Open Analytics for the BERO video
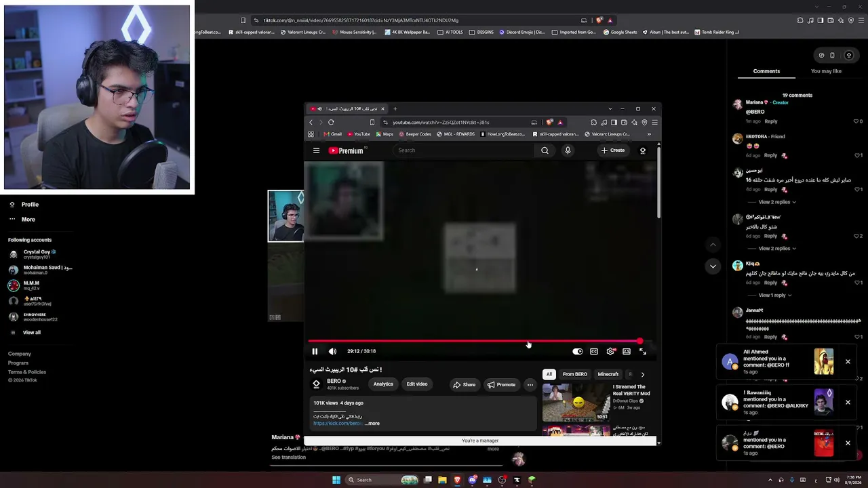Screen dimensions: 868x488 (x=383, y=384)
